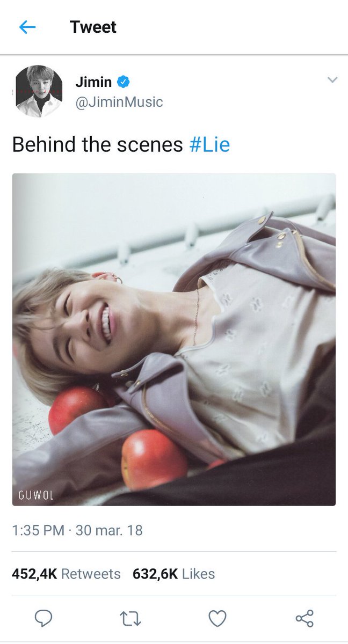Image resolution: width=348 pixels, height=644 pixels.
Task: Share the tweet via share icon
Action: tap(305, 619)
